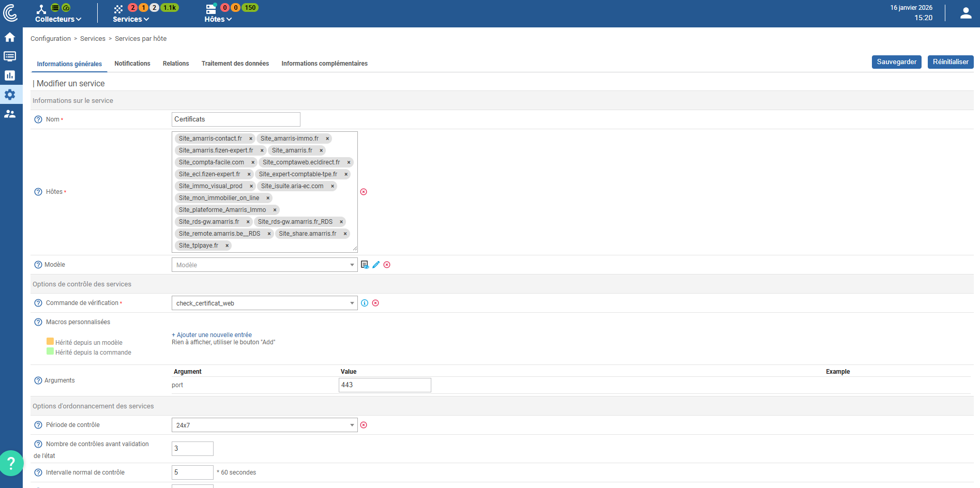Edit the model with pencil icon
Screen dimensions: 980x488
[x=376, y=265]
